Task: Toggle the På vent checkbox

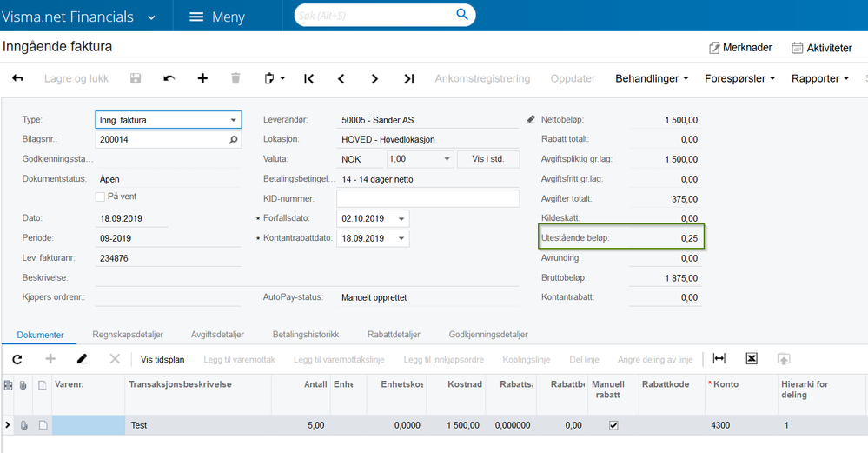Action: click(100, 197)
